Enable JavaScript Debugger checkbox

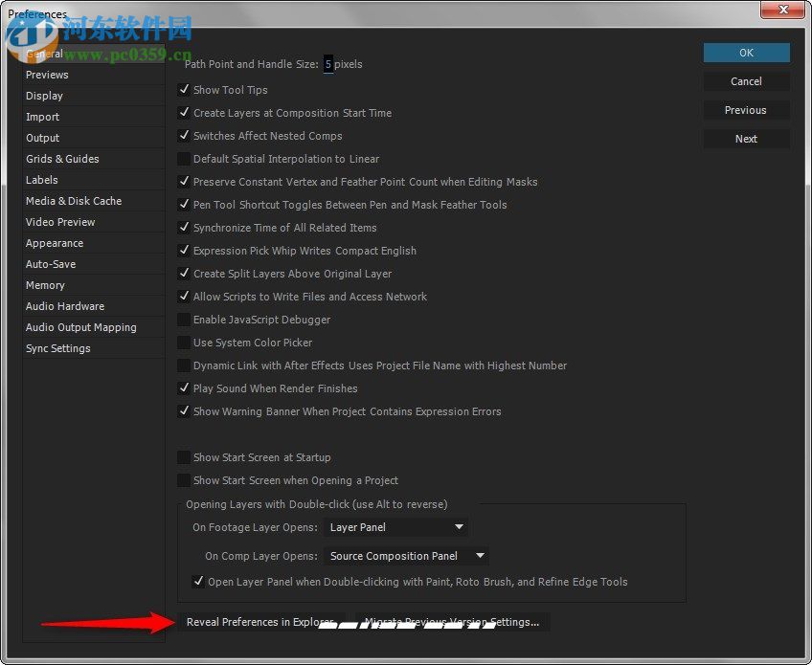click(184, 320)
